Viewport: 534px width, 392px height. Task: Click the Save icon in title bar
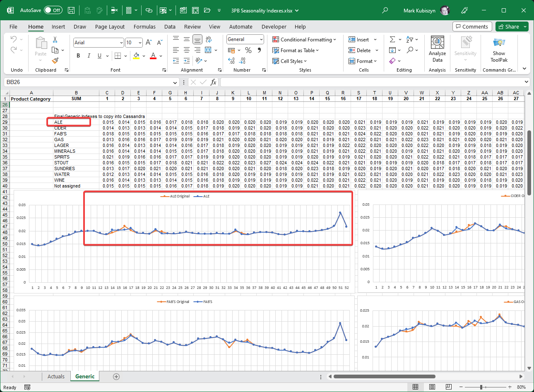tap(71, 10)
